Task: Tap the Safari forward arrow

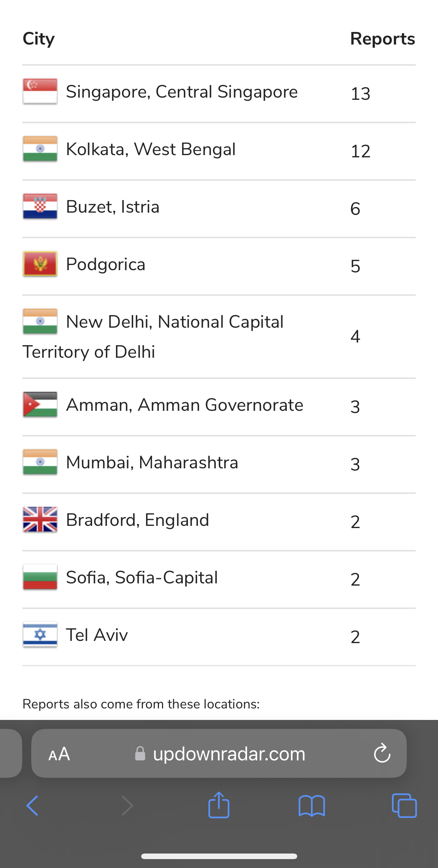Action: pos(127,806)
